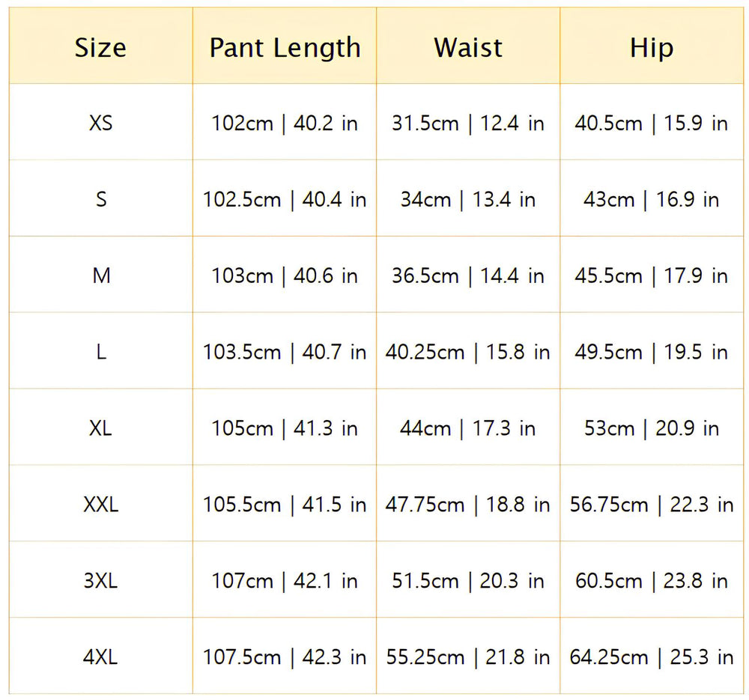Select the 64.25cm hip cell
The height and width of the screenshot is (700, 749).
click(x=652, y=657)
